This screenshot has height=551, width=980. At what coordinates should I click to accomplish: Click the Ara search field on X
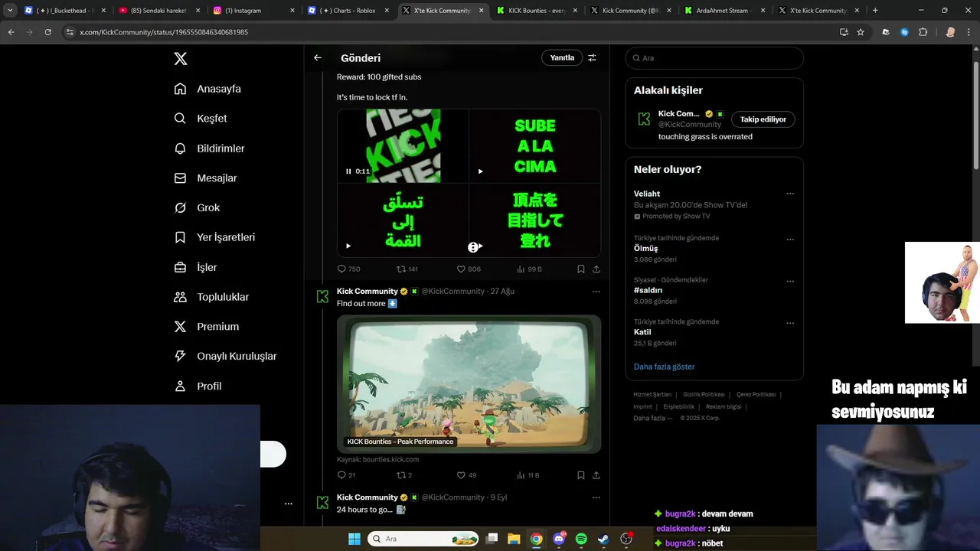tap(714, 58)
